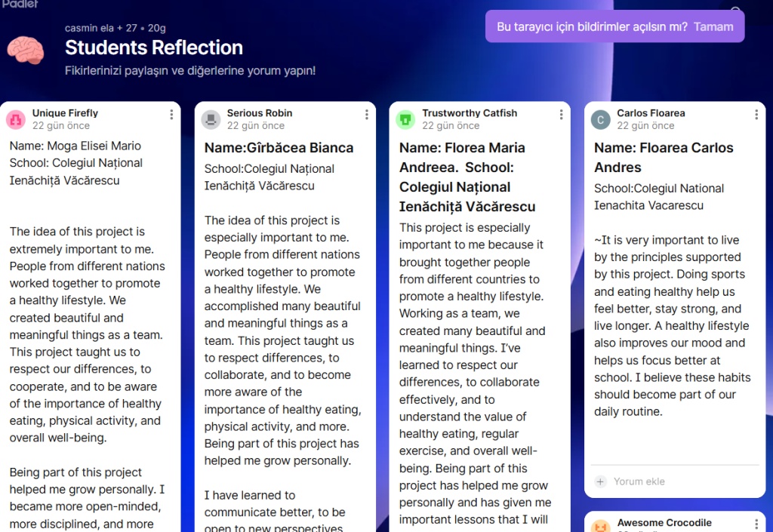Show the Awesome Crocodile post's three-dot menu
The image size is (773, 532).
coord(756,524)
